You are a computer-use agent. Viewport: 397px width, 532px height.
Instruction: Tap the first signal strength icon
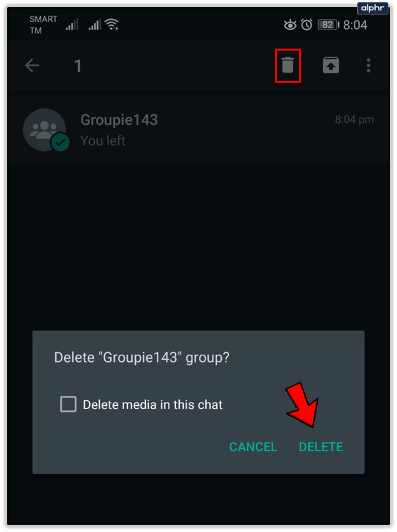(x=72, y=24)
